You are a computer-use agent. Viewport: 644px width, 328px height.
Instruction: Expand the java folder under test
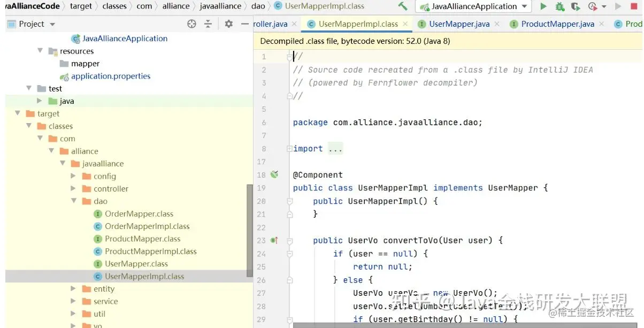pos(40,101)
